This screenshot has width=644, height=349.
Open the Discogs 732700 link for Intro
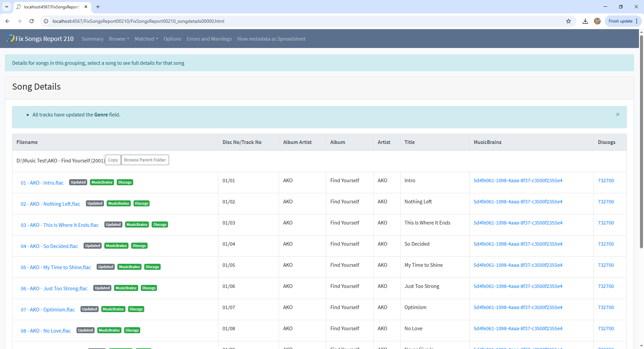[x=605, y=181]
